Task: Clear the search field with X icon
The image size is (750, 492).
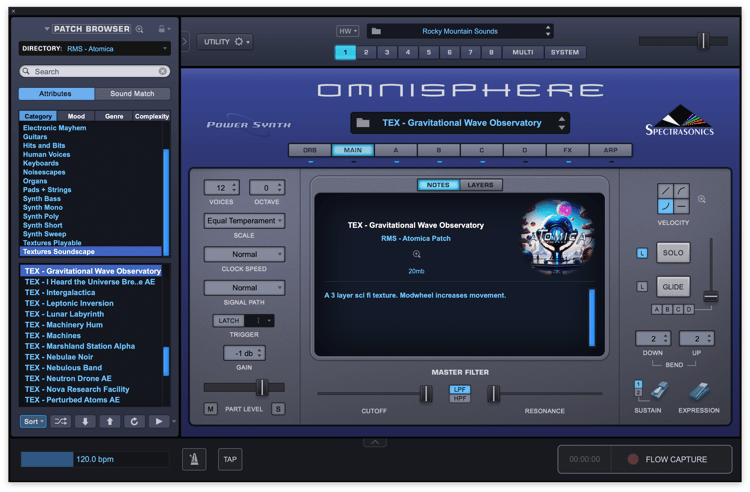Action: [163, 71]
